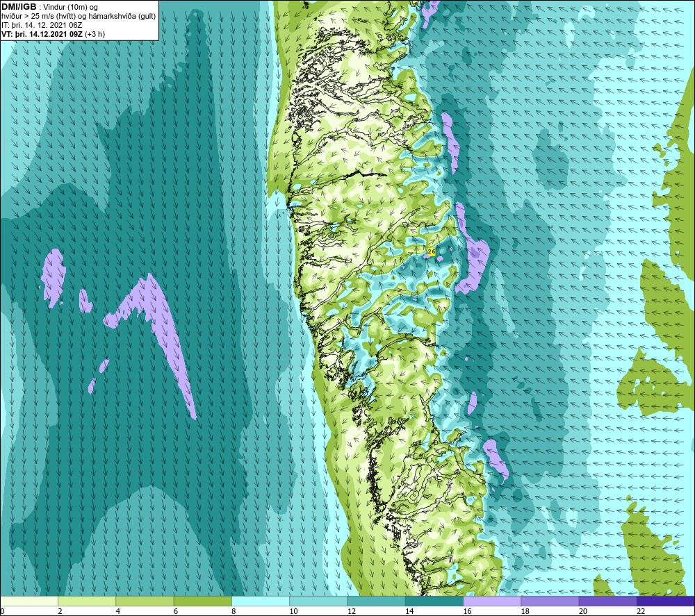The image size is (695, 616).
Task: Click the "VT: þri. 14.12.2021 09Z" valid time
Action: point(42,34)
